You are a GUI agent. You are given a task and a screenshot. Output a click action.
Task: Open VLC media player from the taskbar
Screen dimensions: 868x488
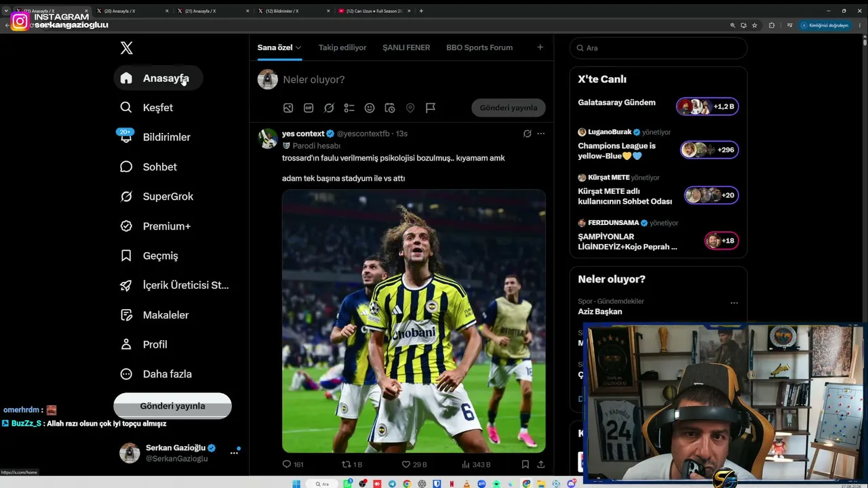click(467, 484)
